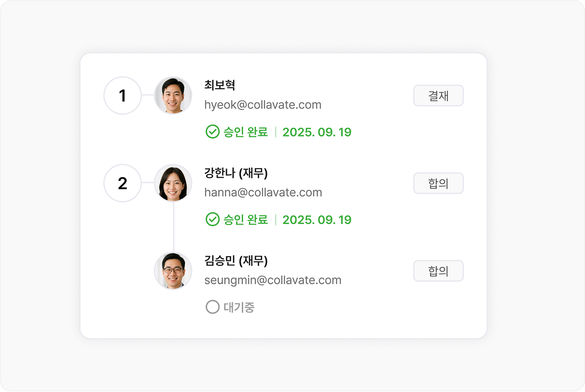Click 최보혁's 승인 완료 status text
This screenshot has height=392, width=585.
(246, 132)
